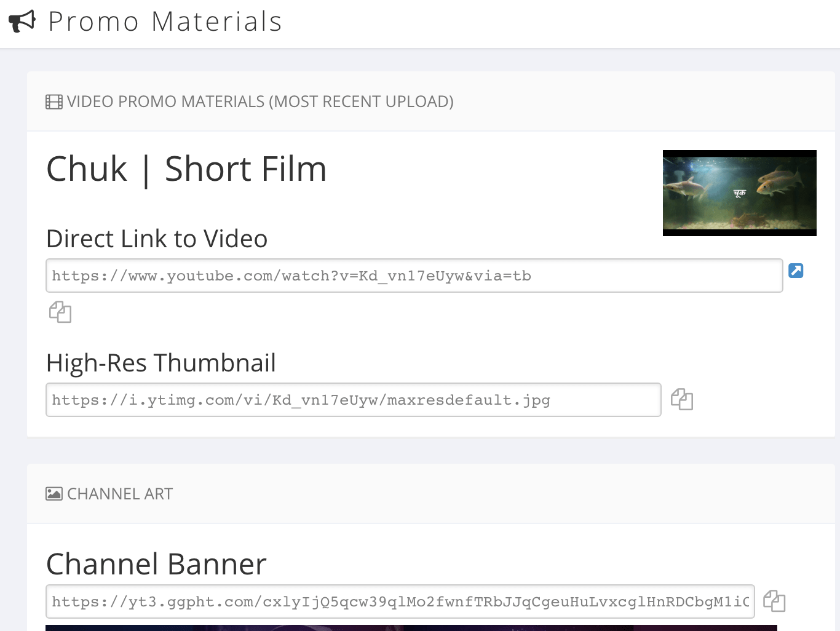Image resolution: width=840 pixels, height=631 pixels.
Task: Click the megaphone icon beside Promo Materials
Action: tap(22, 22)
